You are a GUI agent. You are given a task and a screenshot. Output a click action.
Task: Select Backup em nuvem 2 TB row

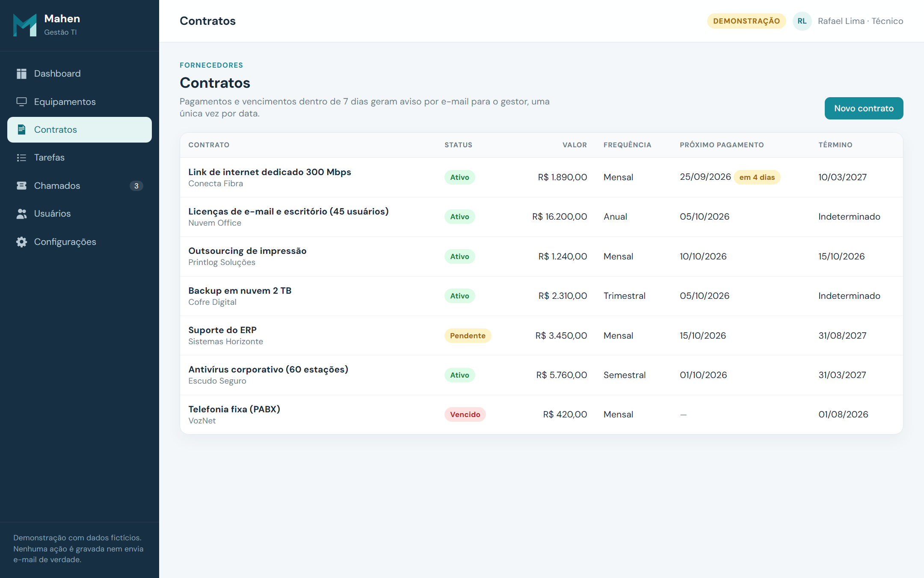tap(541, 296)
